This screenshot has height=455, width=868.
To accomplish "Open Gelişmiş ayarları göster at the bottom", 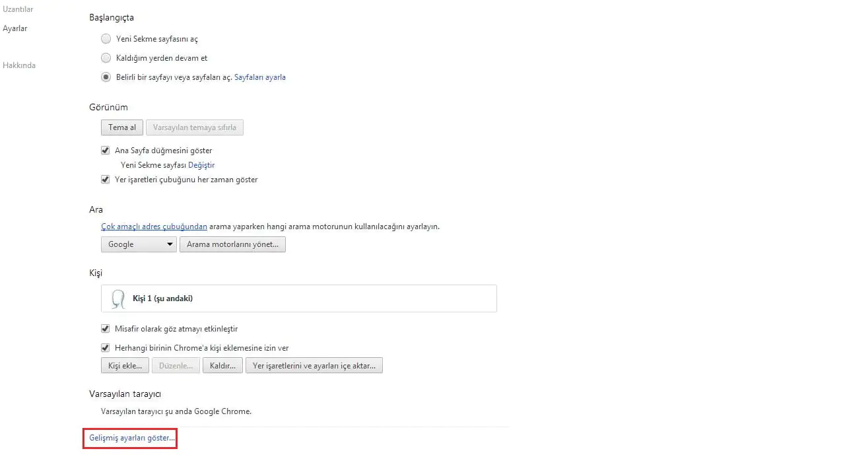I will (x=130, y=437).
